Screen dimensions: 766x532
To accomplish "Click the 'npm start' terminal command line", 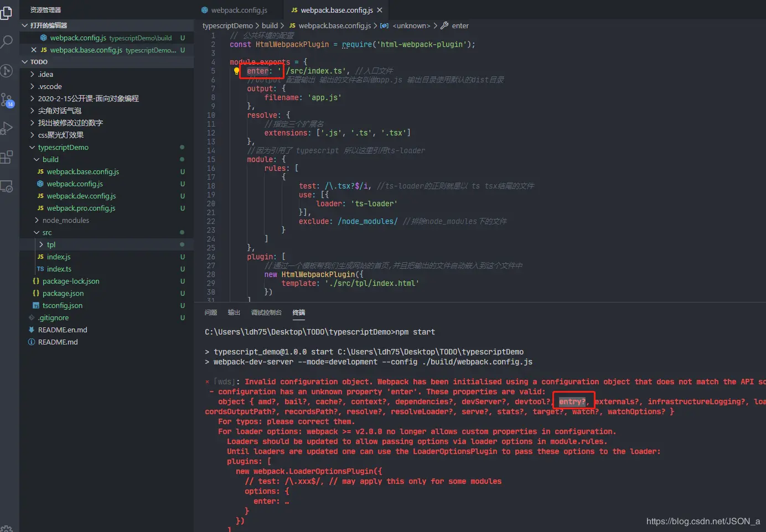I will coord(320,332).
